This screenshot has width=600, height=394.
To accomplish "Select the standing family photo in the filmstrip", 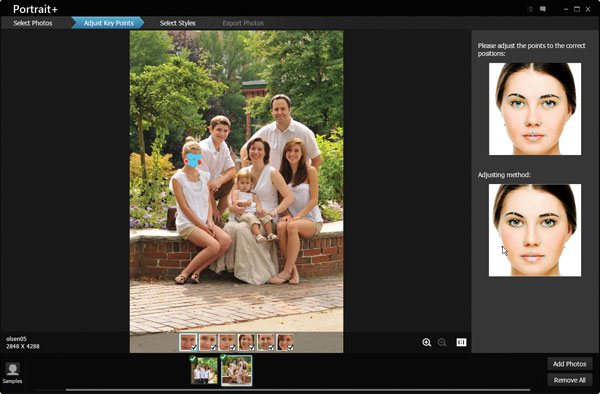I will [x=204, y=371].
